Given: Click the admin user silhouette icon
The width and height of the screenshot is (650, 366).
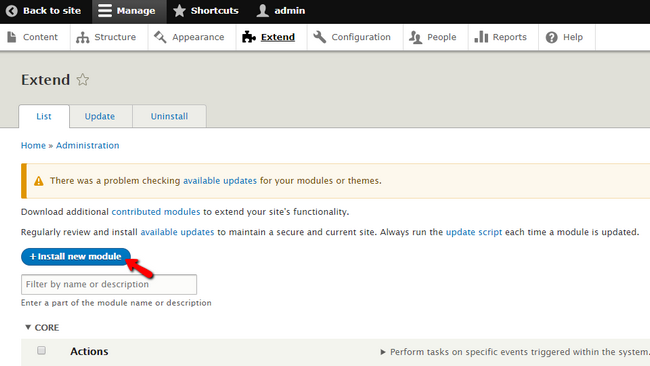Looking at the screenshot, I should click(262, 11).
